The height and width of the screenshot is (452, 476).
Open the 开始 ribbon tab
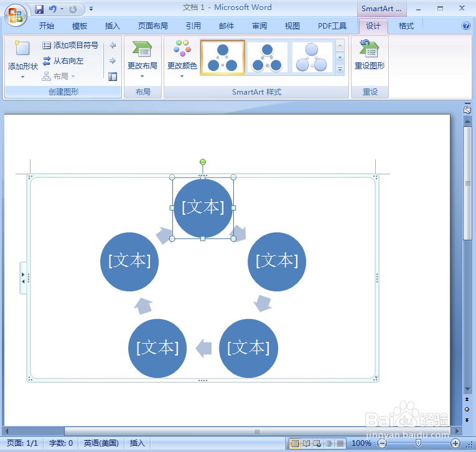pyautogui.click(x=47, y=26)
